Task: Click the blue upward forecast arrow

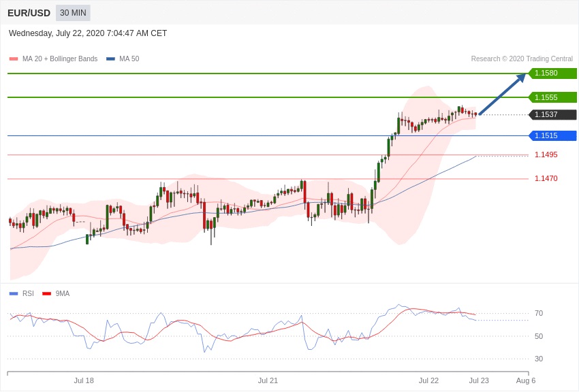Action: [503, 95]
